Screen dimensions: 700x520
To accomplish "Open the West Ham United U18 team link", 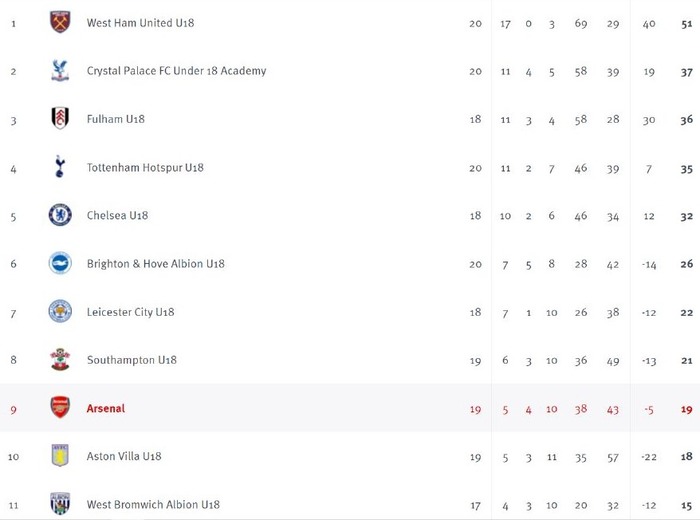I will pos(140,23).
